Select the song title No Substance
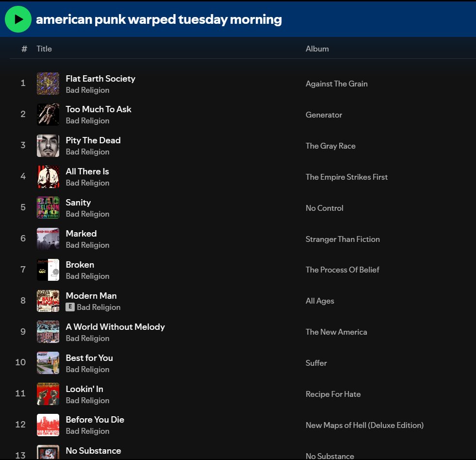 [x=93, y=451]
